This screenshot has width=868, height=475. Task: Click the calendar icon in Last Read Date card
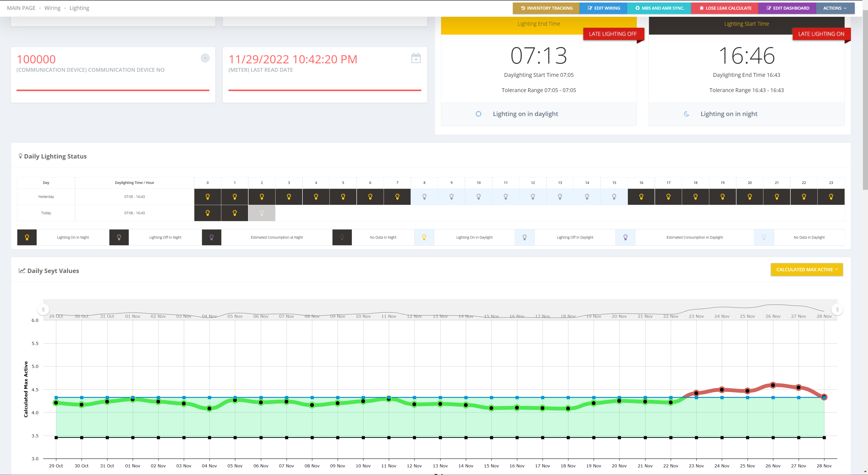(416, 58)
